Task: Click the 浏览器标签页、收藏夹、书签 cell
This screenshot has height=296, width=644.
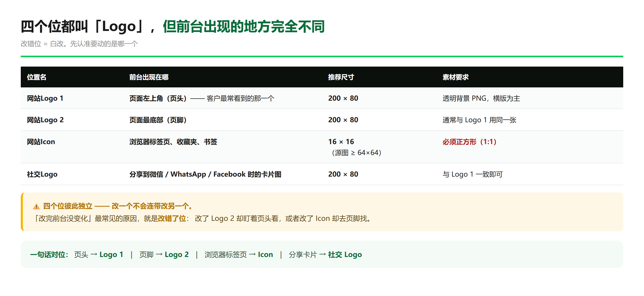Action: [173, 142]
